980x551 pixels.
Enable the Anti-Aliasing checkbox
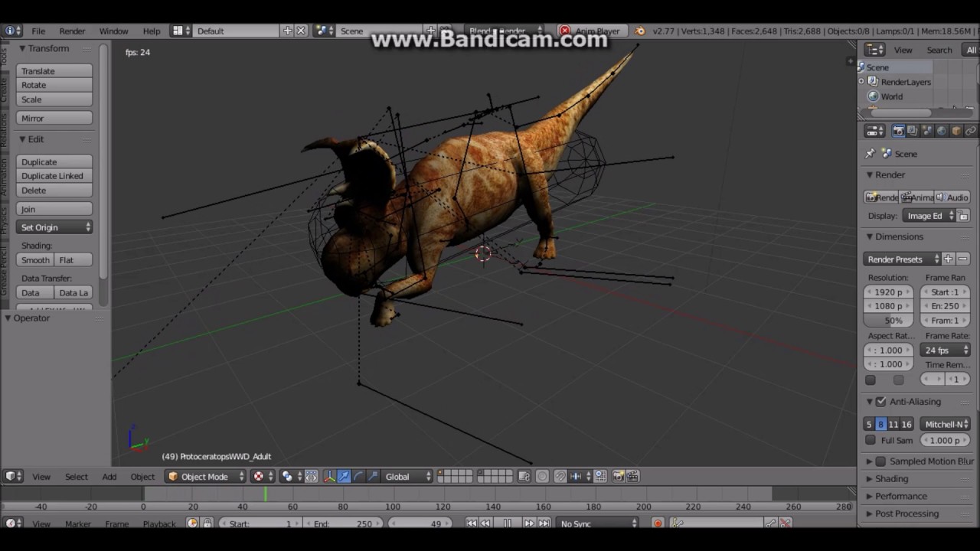[x=881, y=401]
